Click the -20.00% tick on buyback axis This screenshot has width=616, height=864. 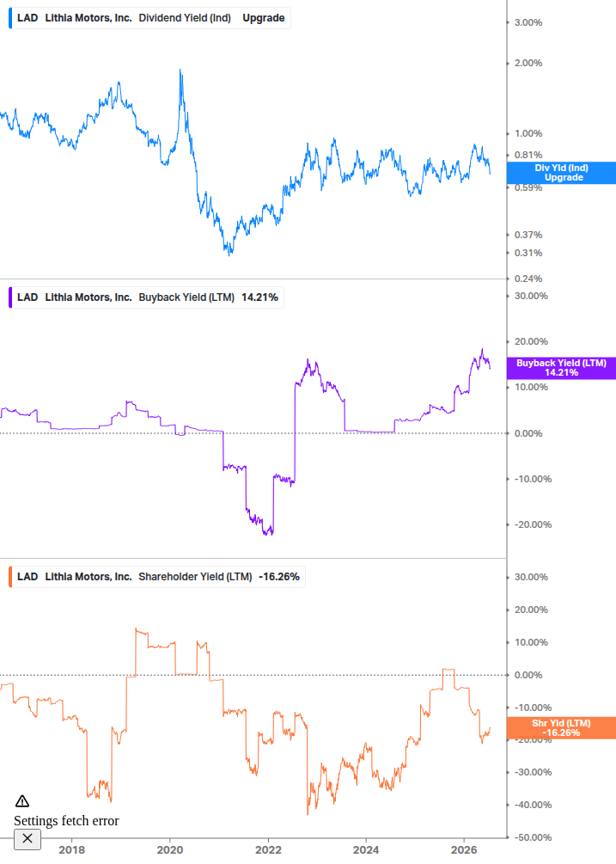[533, 524]
